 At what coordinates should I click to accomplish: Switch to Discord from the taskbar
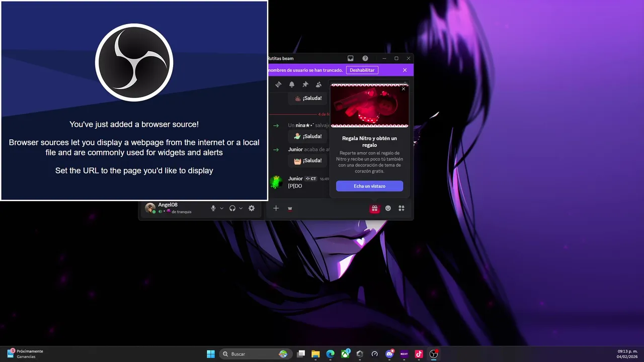389,354
